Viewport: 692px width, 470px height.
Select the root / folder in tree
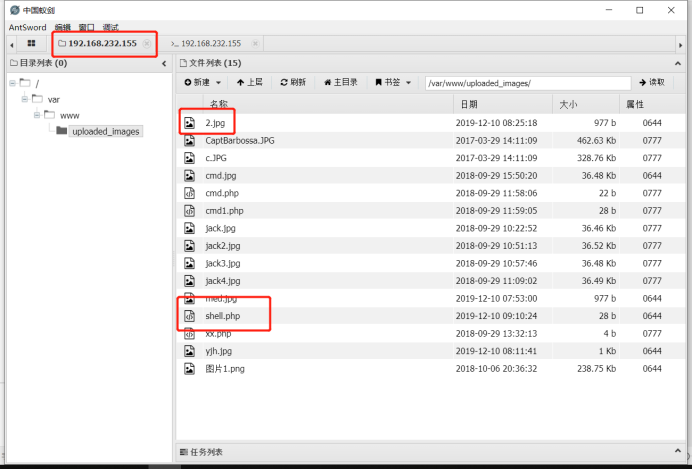point(30,83)
